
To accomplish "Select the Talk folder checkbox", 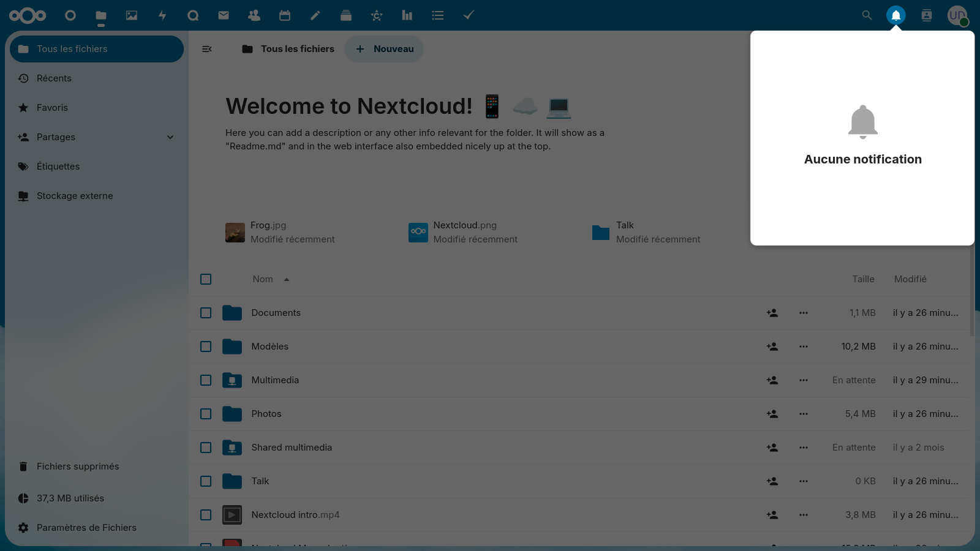I will (206, 481).
